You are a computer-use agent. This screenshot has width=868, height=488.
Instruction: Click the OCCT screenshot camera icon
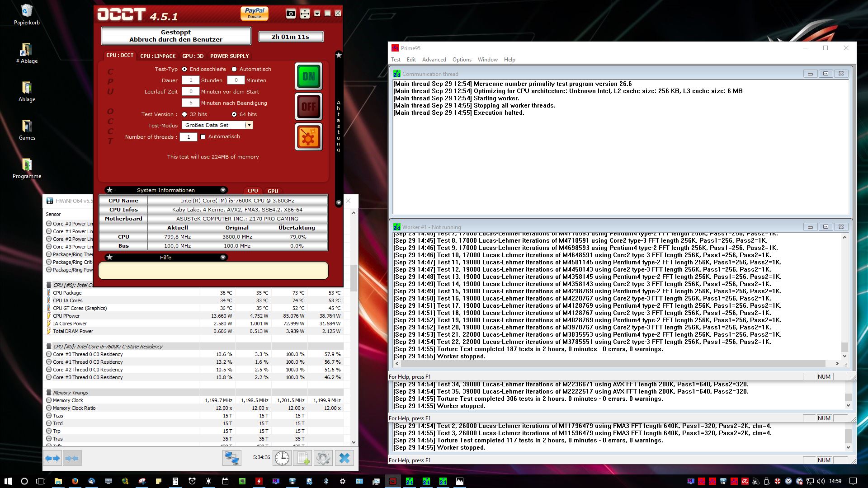(x=291, y=14)
